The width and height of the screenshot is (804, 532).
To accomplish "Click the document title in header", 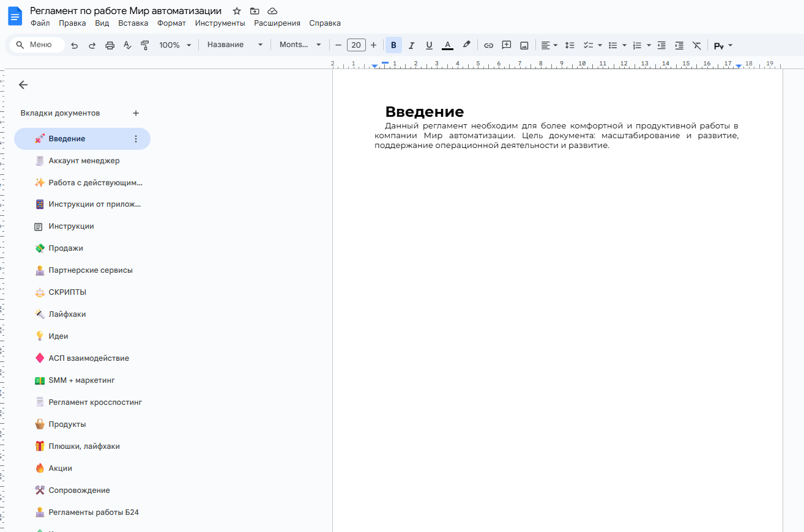I will pos(126,11).
